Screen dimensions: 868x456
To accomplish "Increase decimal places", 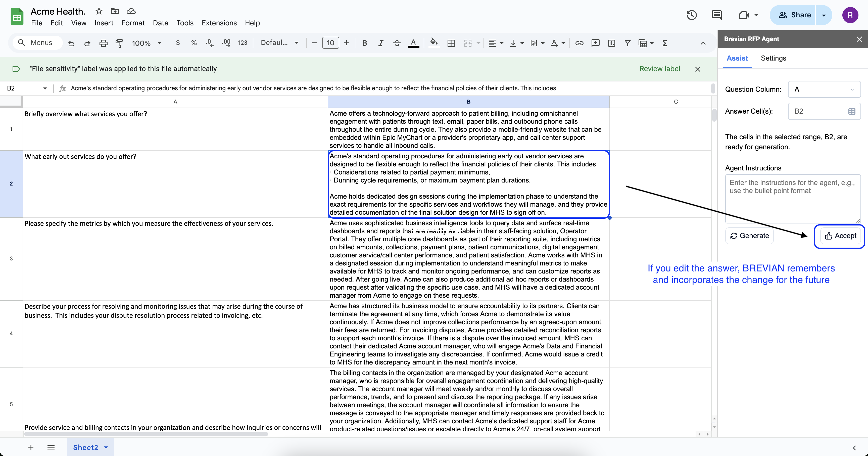I will [x=226, y=43].
